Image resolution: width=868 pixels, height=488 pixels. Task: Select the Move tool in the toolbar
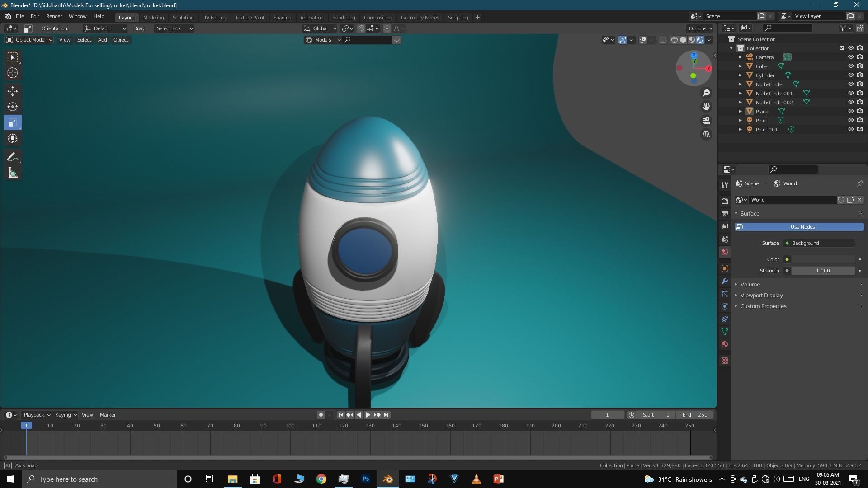[13, 91]
